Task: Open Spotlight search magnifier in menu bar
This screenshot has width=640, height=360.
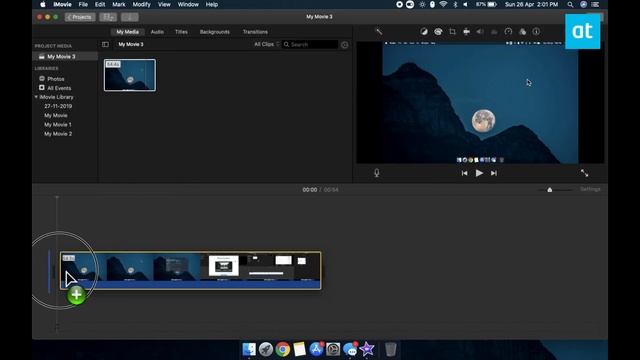Action: point(570,4)
